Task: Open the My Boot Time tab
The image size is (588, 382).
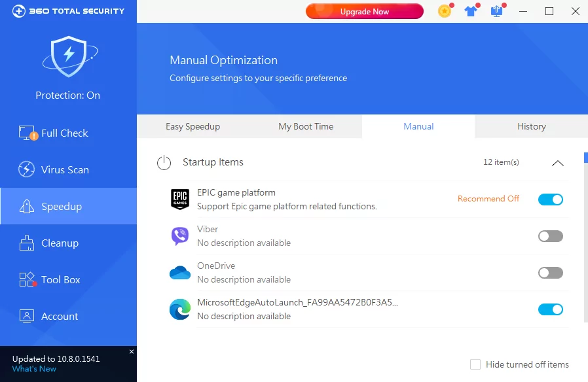Action: coord(306,127)
